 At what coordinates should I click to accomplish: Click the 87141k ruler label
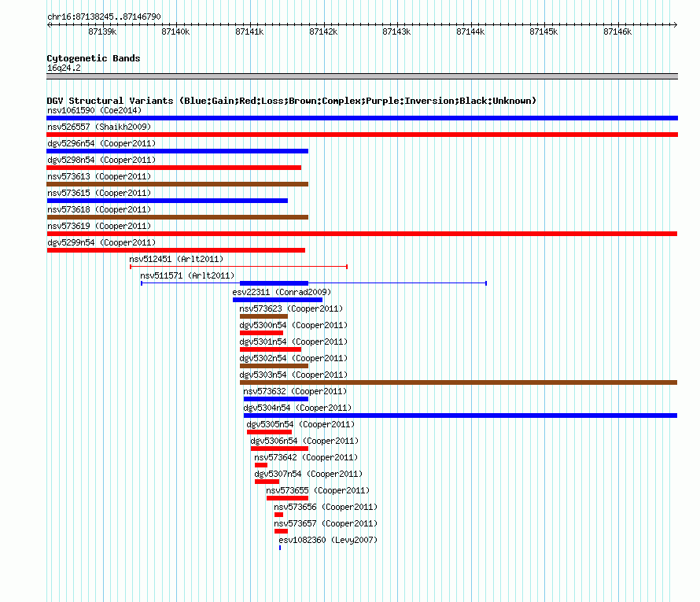coord(249,32)
